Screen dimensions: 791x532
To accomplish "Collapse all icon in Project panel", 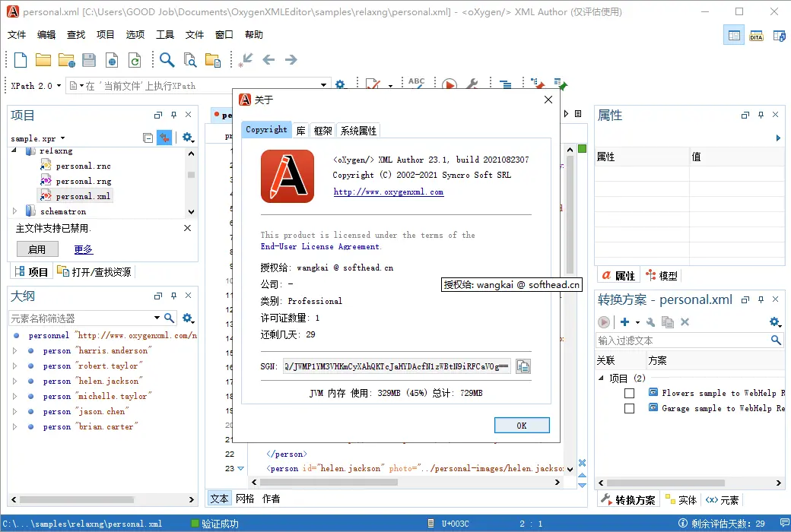I will pyautogui.click(x=148, y=138).
